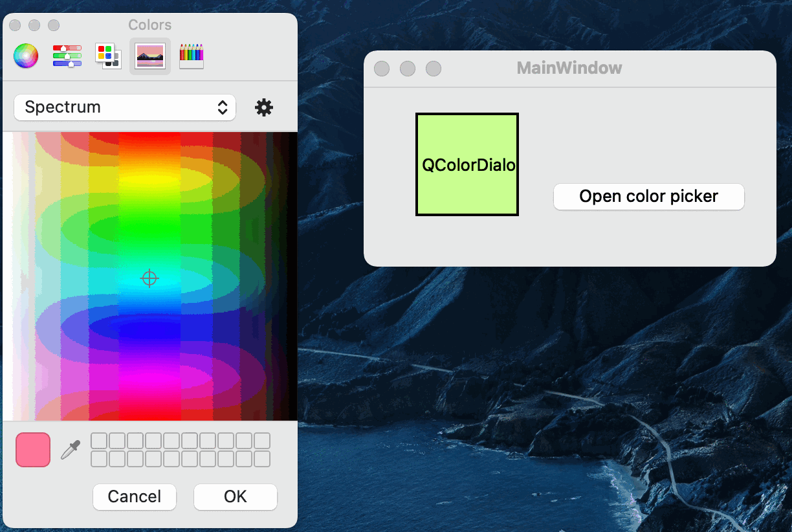Click the gear settings icon

tap(264, 107)
